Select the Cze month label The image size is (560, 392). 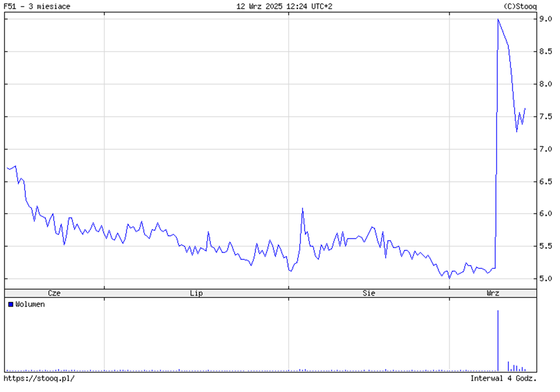click(55, 293)
